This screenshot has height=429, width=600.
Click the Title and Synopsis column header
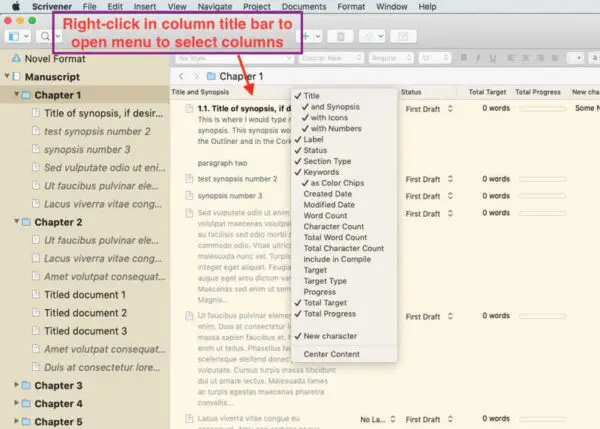coord(200,92)
